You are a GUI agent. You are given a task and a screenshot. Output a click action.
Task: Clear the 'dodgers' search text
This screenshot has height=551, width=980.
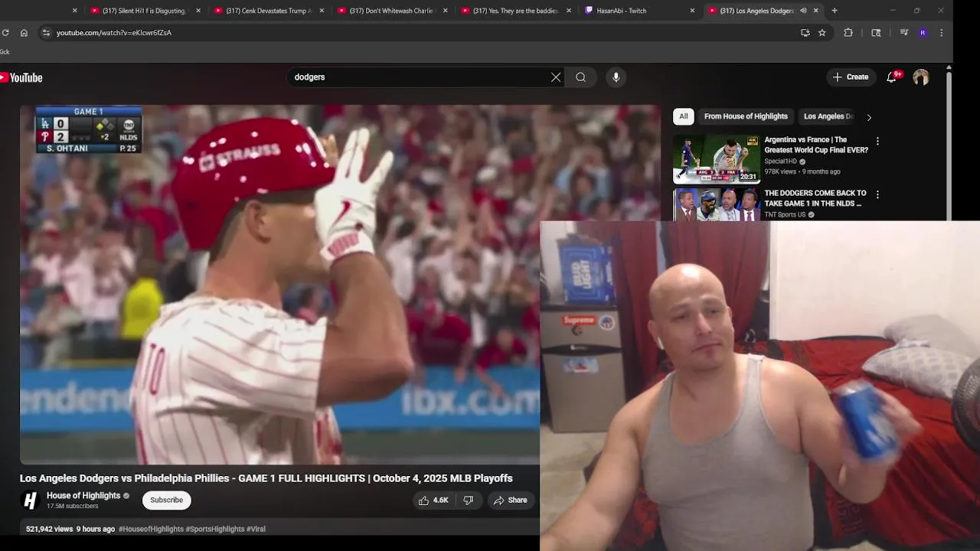[556, 77]
